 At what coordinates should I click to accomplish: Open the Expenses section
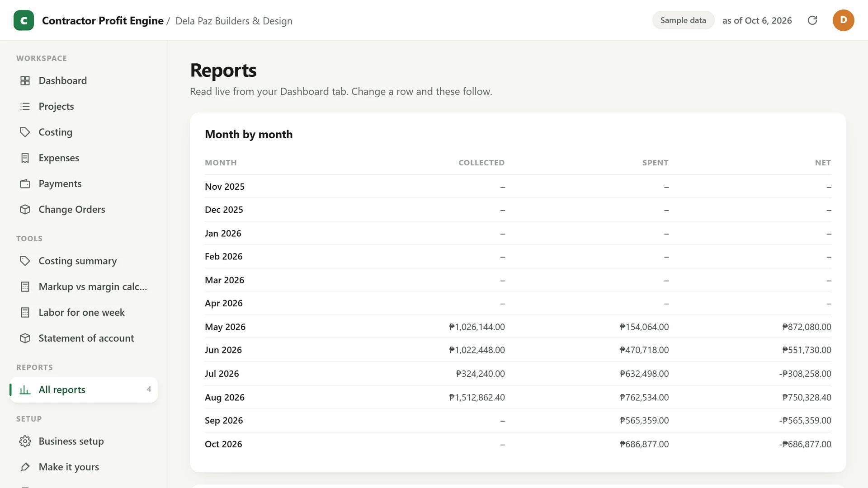click(84, 158)
